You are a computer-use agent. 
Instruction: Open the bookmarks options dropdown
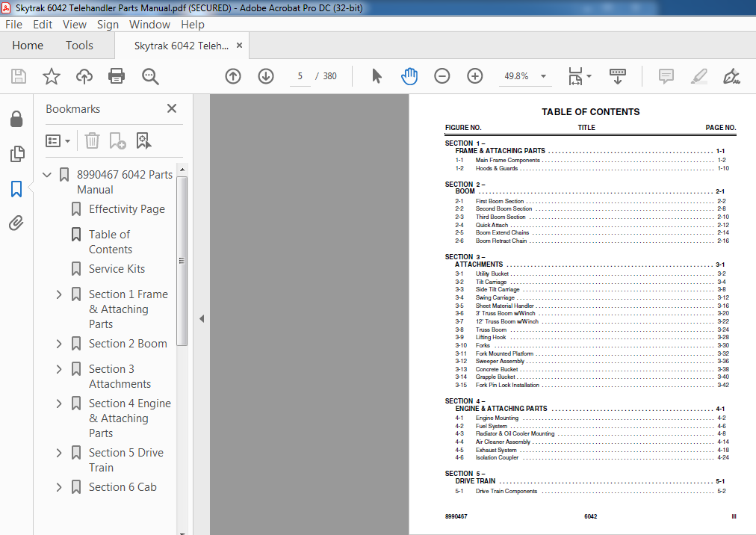[58, 141]
